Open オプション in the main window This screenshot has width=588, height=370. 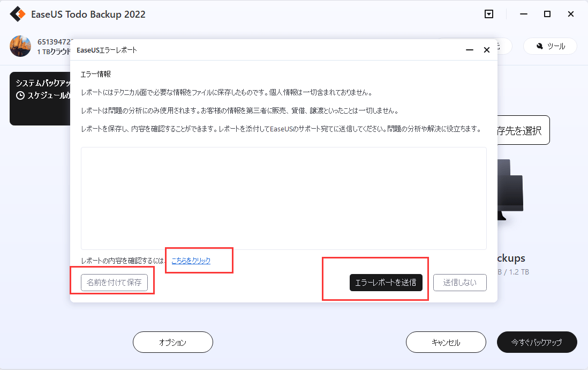point(173,342)
